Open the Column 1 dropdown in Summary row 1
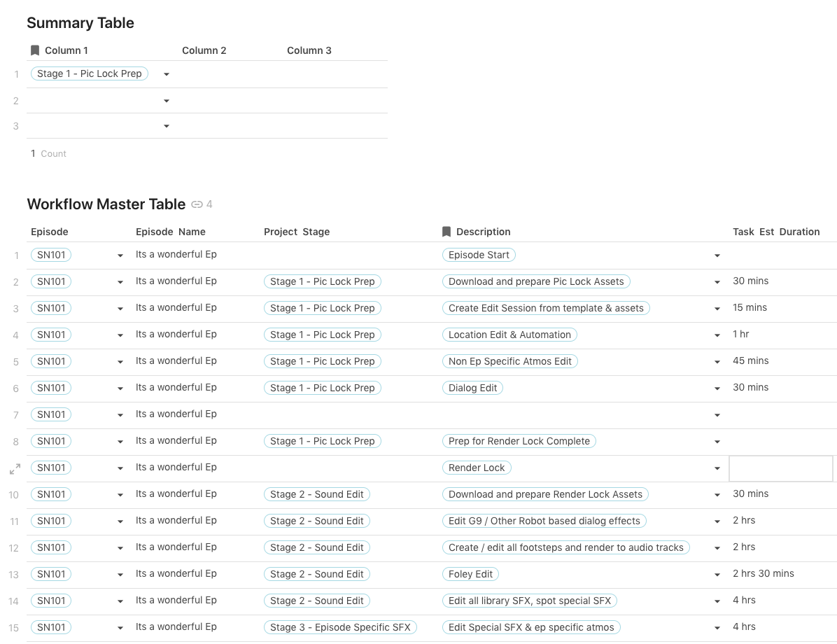837x644 pixels. [x=167, y=74]
